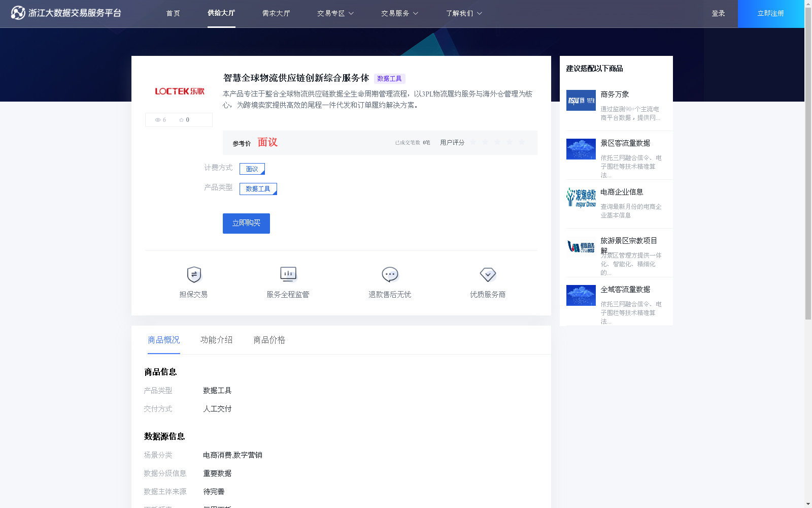Go to 首页 in navigation
The height and width of the screenshot is (508, 812).
coord(173,14)
